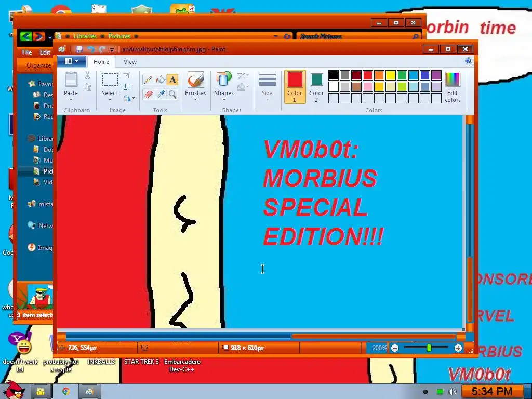Switch to the View ribbon tab

[x=130, y=62]
